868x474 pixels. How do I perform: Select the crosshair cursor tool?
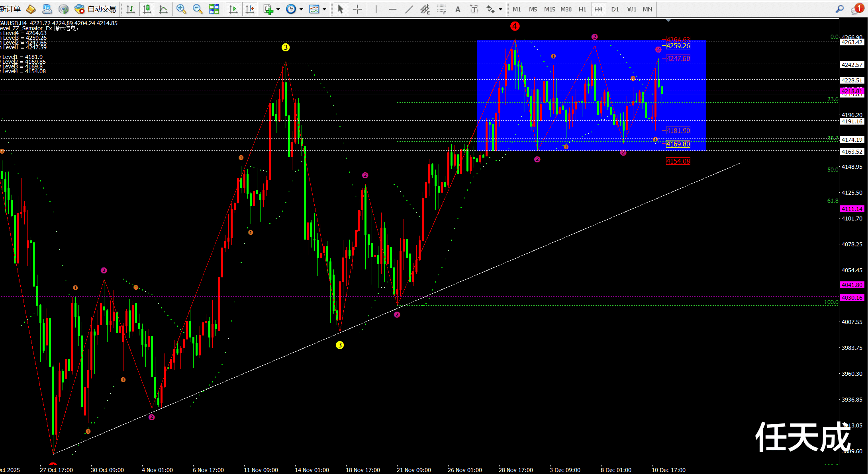click(357, 9)
